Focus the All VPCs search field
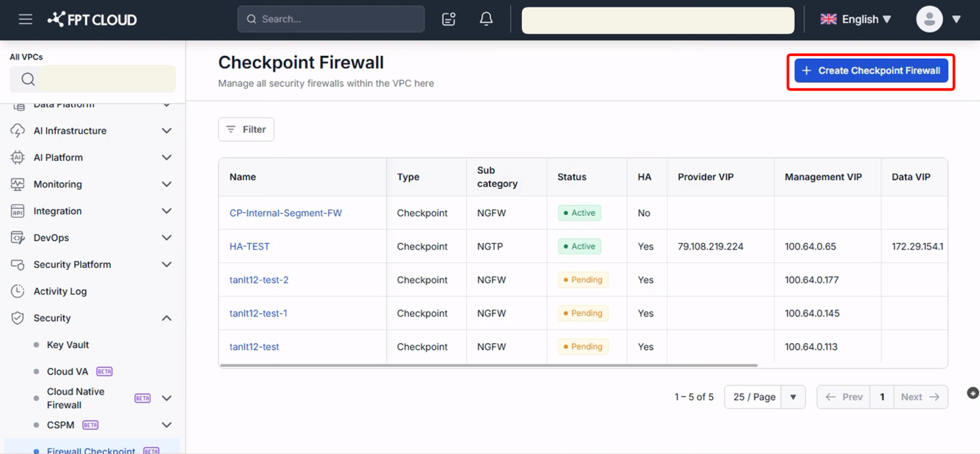Screen dimensions: 980x454 [x=92, y=79]
